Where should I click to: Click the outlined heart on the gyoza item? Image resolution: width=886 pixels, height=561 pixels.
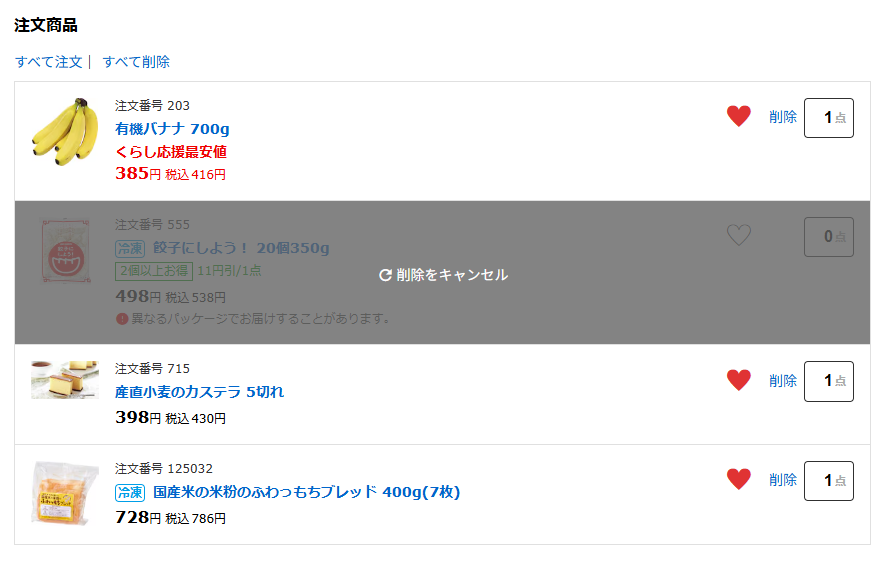pyautogui.click(x=739, y=235)
